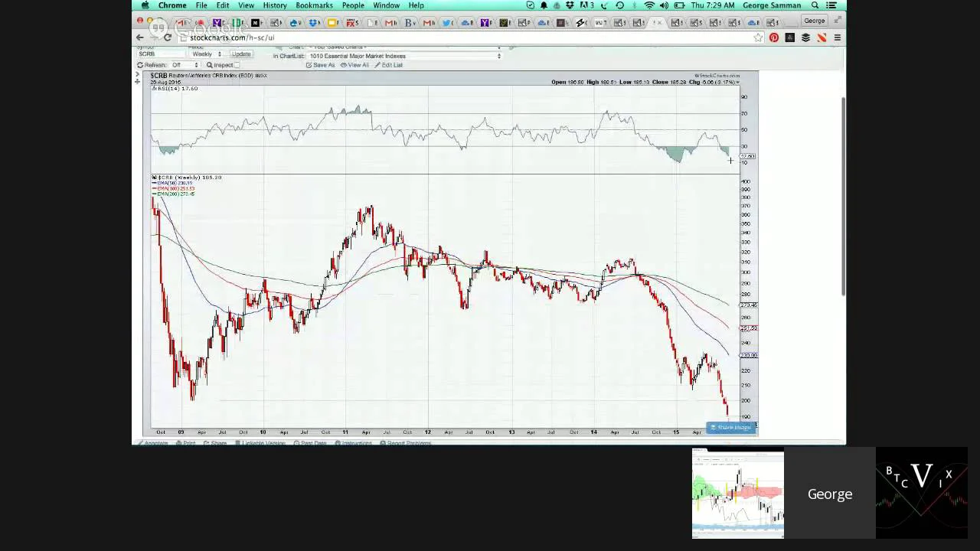This screenshot has width=980, height=551.
Task: Click the Pinterest extension icon
Action: click(774, 37)
